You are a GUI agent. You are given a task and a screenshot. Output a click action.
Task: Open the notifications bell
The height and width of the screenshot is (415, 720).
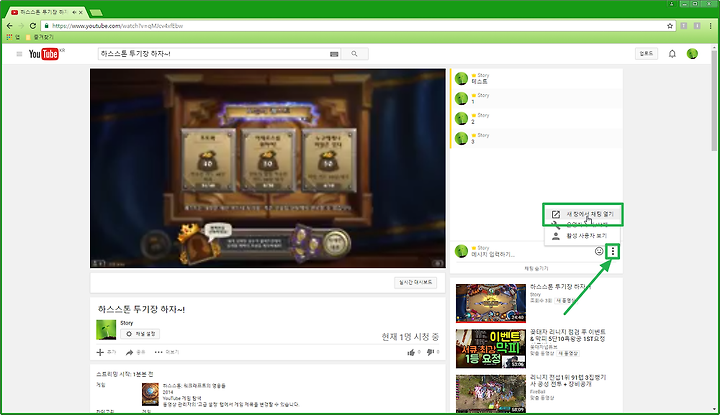pos(672,54)
